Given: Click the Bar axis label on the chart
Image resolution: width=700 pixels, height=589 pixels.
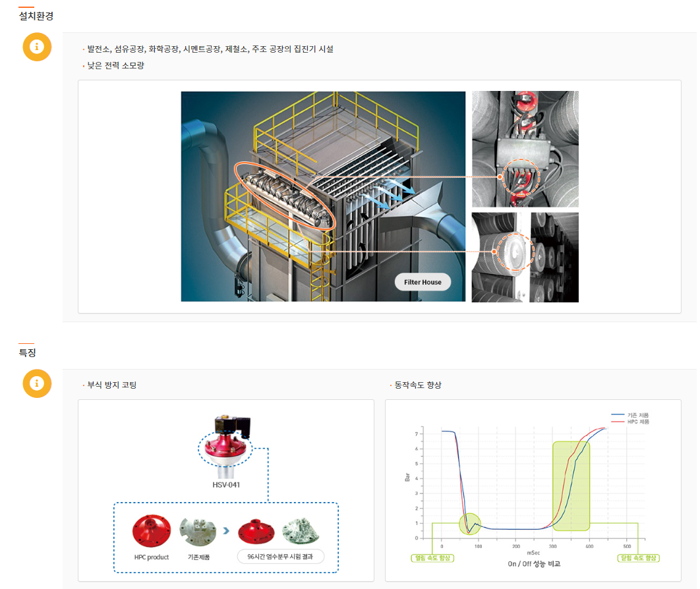Looking at the screenshot, I should coord(407,477).
